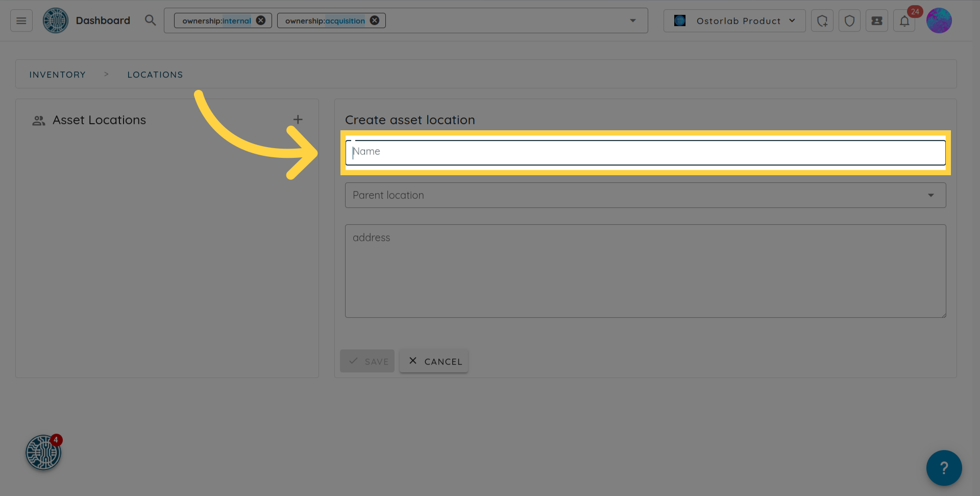Open the ticket icon in header
This screenshot has width=980, height=496.
(x=876, y=21)
